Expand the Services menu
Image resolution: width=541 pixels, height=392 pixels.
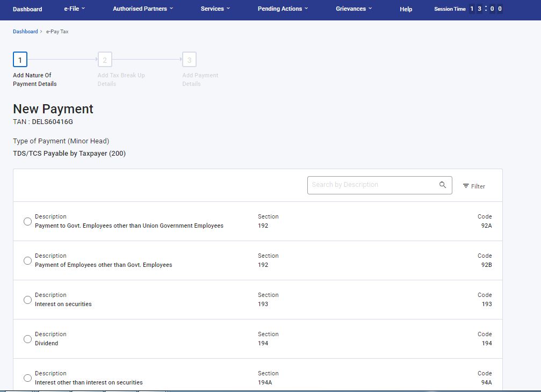215,9
